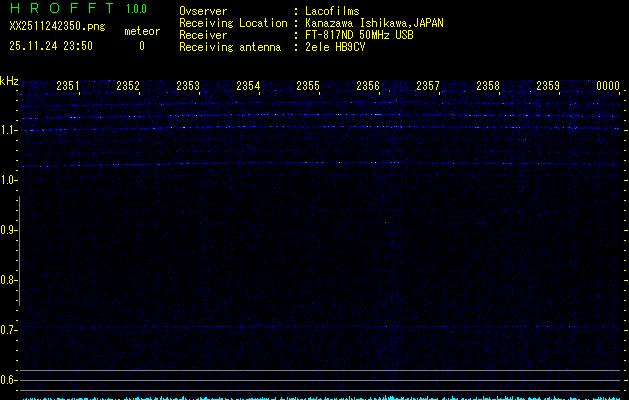Click the 1.1 frequency axis label
629x400 pixels.
pos(9,130)
